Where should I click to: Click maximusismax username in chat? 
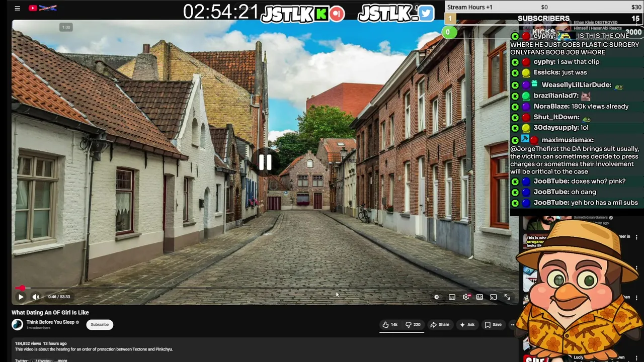(x=568, y=140)
